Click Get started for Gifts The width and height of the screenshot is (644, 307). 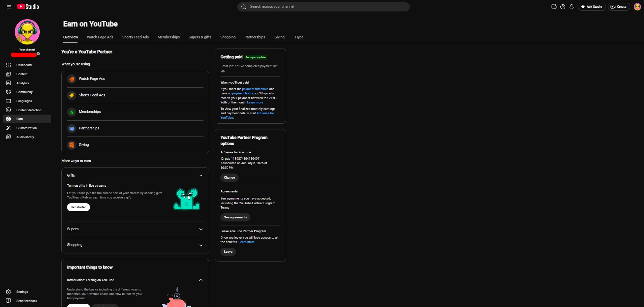[79, 207]
